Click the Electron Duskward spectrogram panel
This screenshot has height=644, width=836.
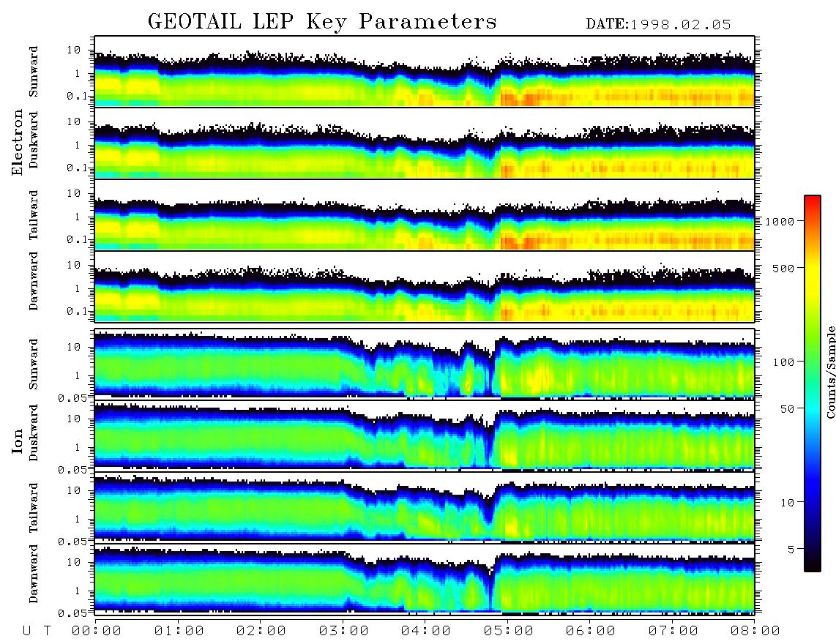pyautogui.click(x=425, y=143)
